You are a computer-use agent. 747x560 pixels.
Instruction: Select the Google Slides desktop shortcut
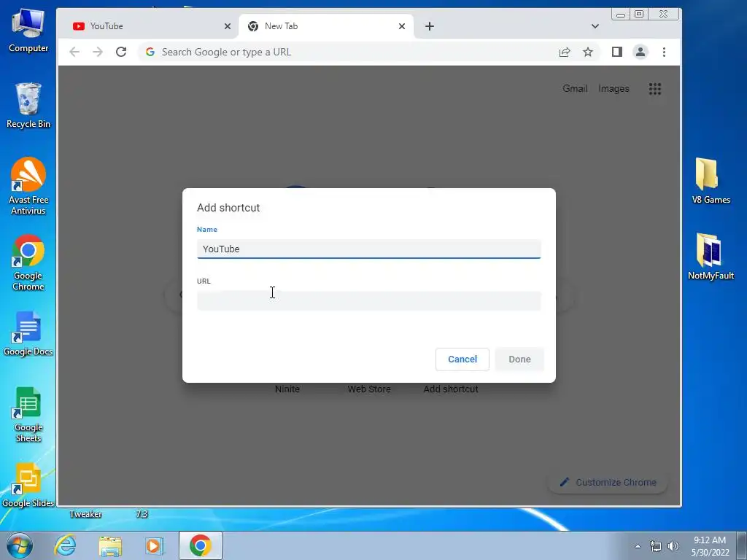click(28, 485)
